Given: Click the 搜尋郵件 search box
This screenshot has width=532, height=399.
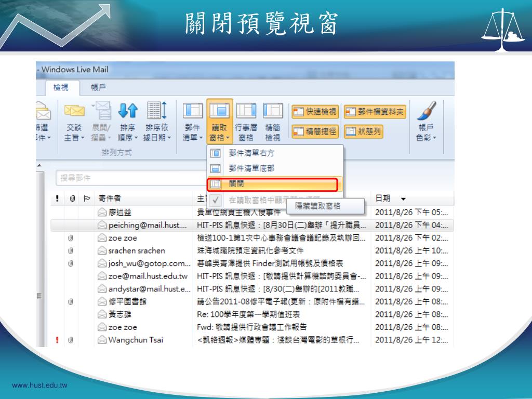Looking at the screenshot, I should 131,178.
